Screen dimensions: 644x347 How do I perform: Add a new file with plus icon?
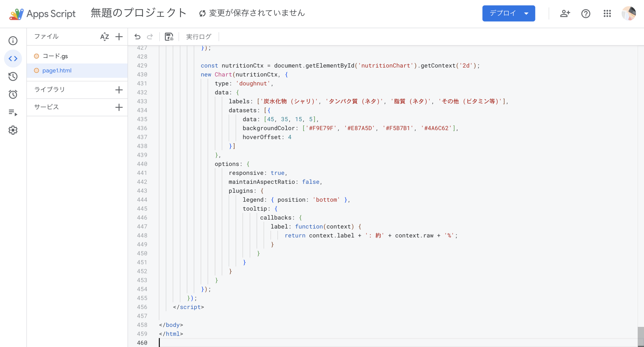tap(119, 37)
